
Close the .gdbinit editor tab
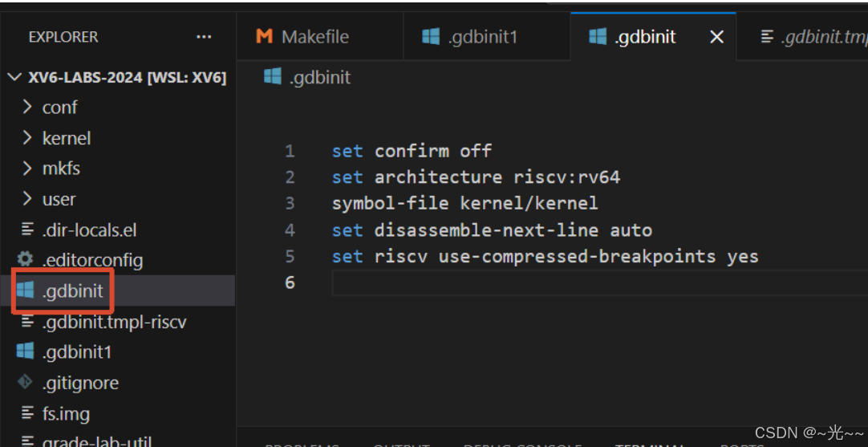[x=717, y=37]
